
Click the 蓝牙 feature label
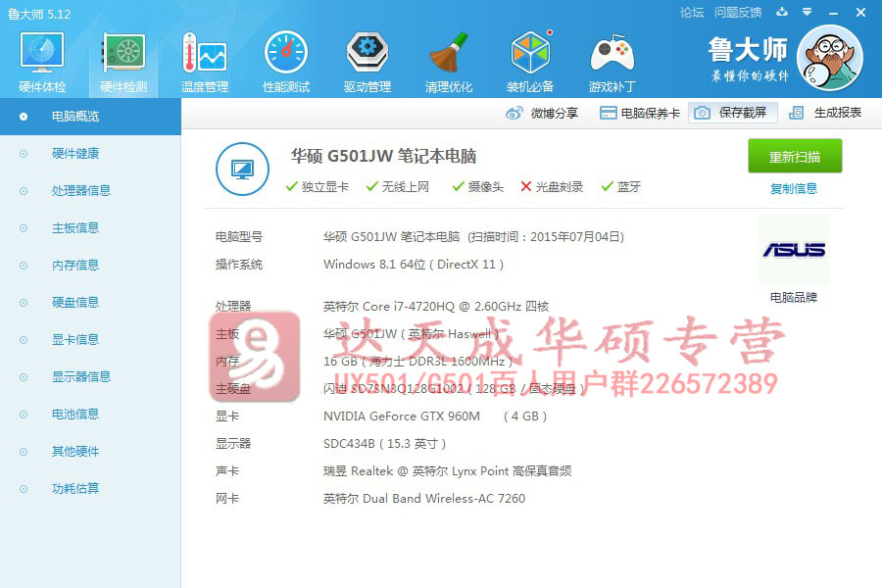click(x=629, y=187)
